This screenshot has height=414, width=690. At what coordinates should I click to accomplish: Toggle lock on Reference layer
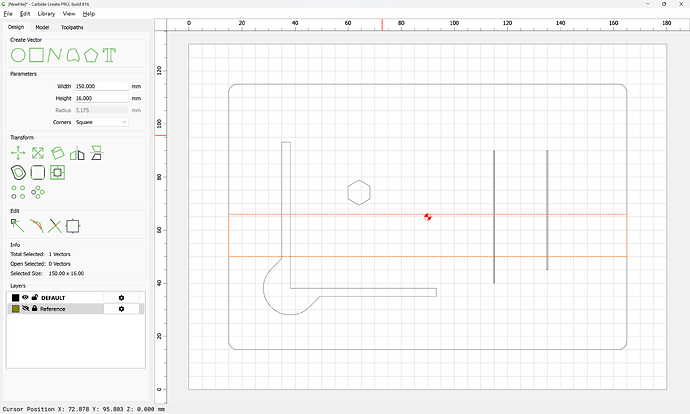pos(35,308)
